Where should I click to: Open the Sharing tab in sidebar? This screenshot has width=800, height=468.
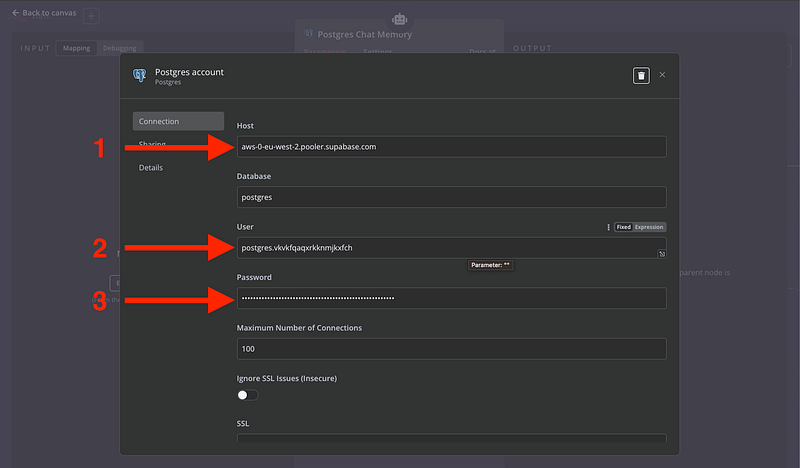coord(153,145)
